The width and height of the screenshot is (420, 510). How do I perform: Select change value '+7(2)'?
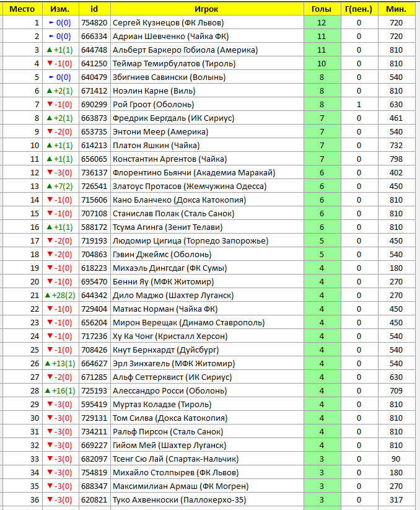pyautogui.click(x=61, y=187)
